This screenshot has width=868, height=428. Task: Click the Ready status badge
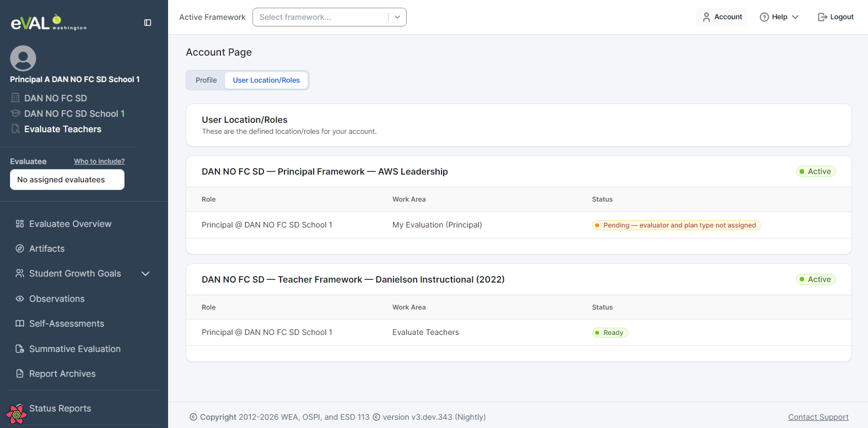(610, 333)
